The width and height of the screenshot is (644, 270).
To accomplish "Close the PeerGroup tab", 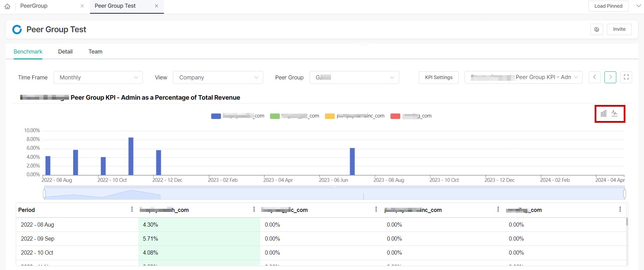I will [x=82, y=6].
